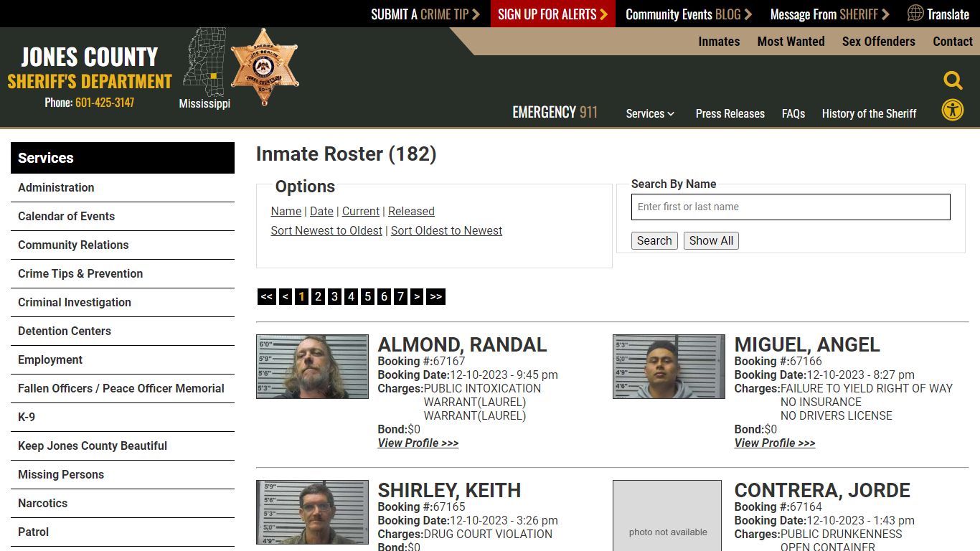Expand the Services dropdown menu
This screenshot has height=551, width=980.
650,113
